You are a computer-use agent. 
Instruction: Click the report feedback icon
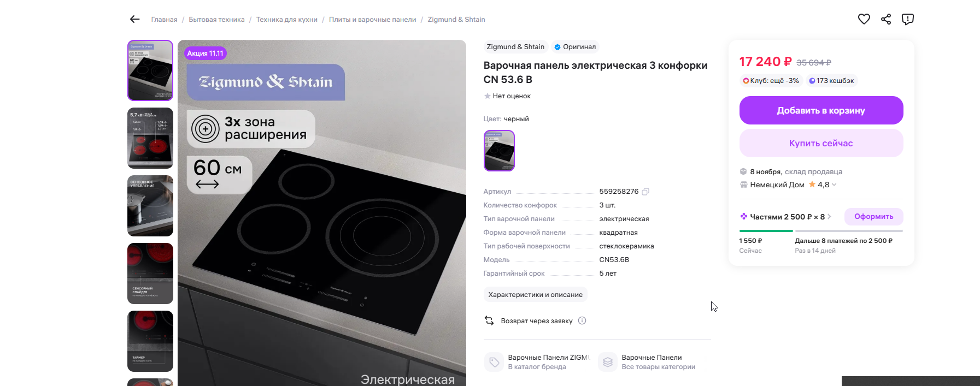coord(908,19)
